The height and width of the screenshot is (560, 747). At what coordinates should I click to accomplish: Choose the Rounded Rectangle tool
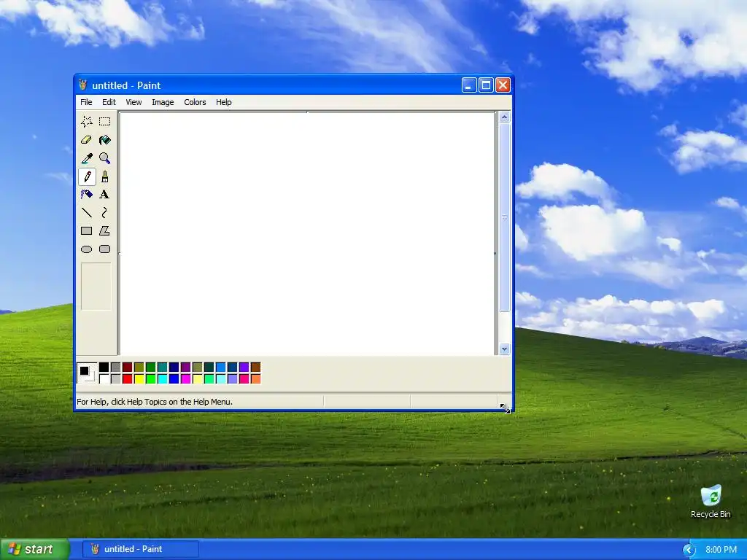coord(105,249)
